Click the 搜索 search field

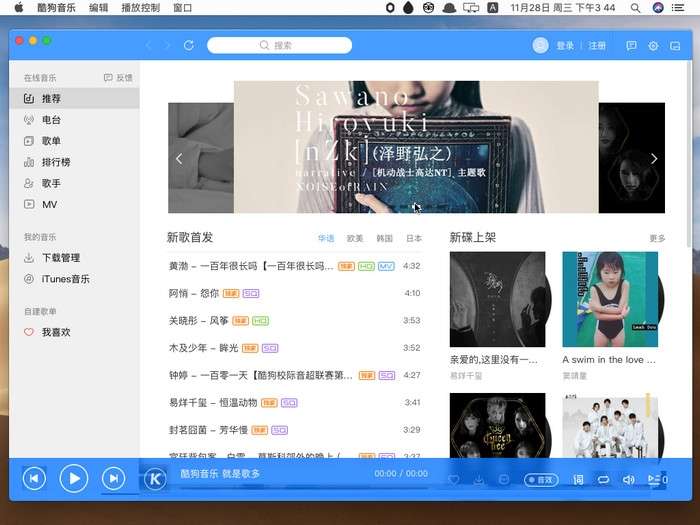[x=279, y=45]
